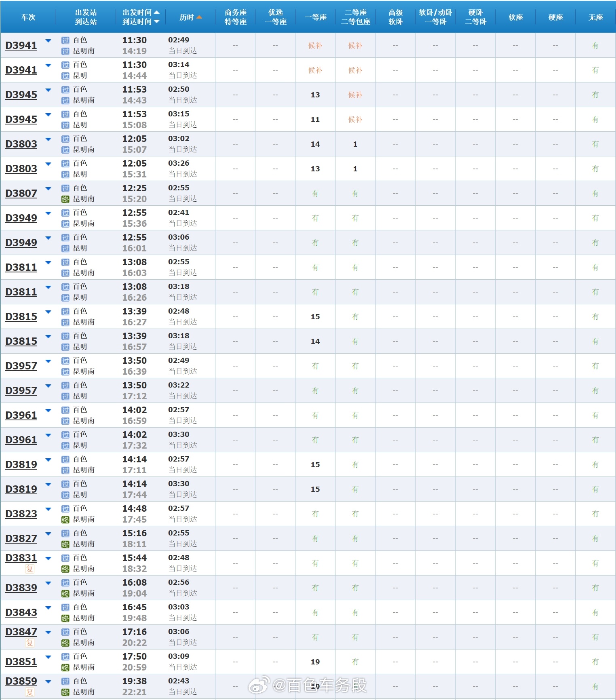Viewport: 616px width, 700px height.
Task: Open train D3823 details link
Action: click(x=21, y=514)
